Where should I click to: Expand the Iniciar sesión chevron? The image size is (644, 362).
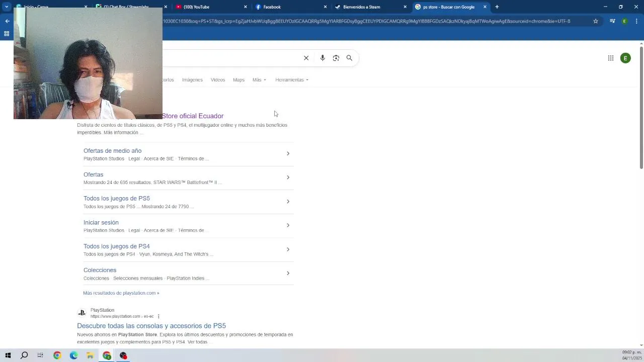(288, 225)
